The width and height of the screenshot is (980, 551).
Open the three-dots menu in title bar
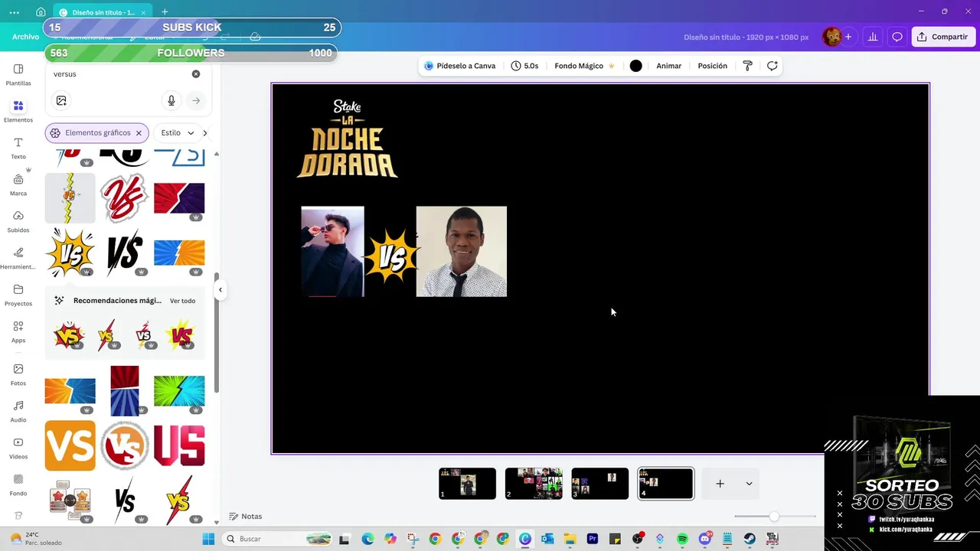tap(15, 12)
